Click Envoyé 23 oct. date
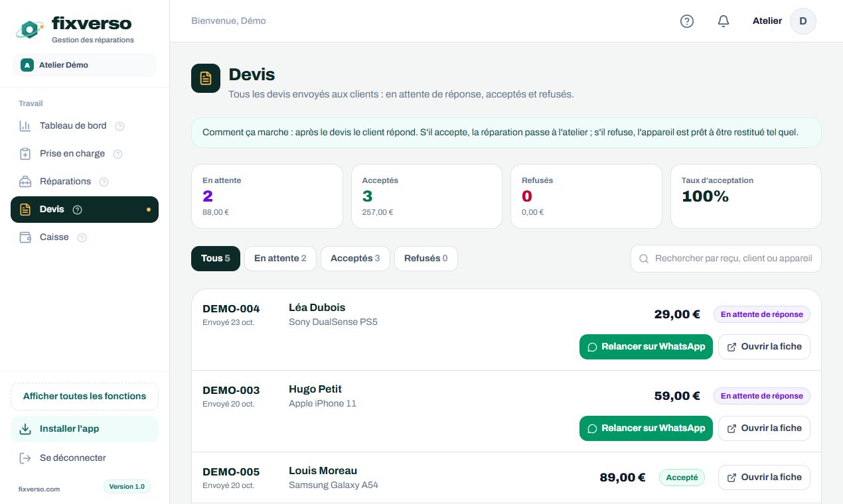 [x=228, y=323]
